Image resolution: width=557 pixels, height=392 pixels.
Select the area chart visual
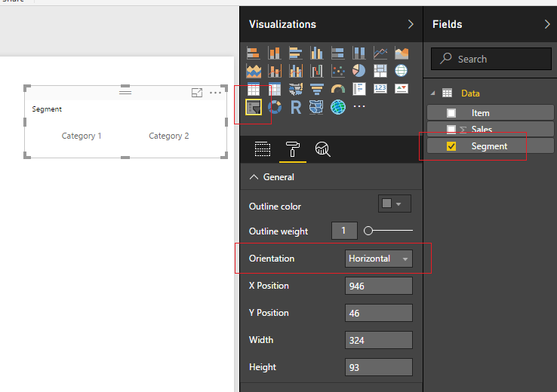pyautogui.click(x=402, y=54)
